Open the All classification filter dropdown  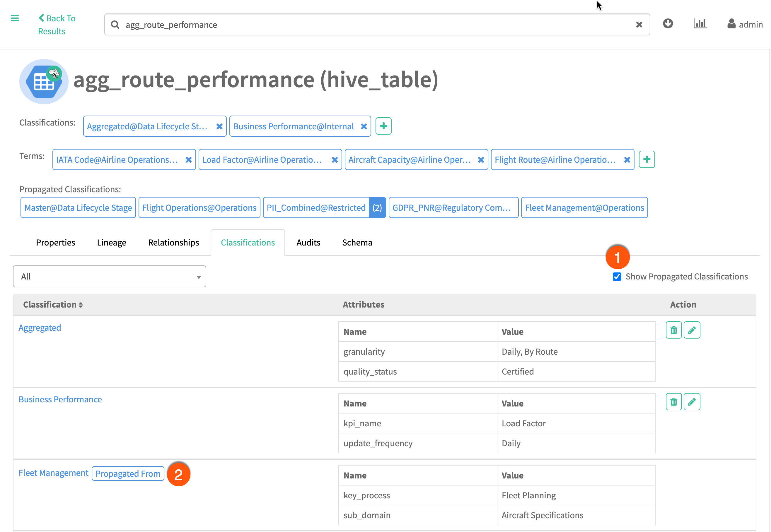pos(110,276)
